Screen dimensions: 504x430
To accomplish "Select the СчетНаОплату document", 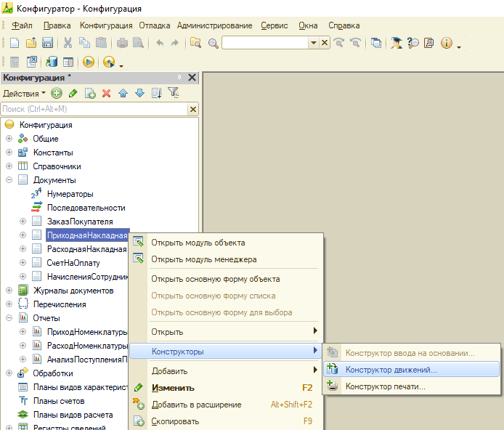I will tap(73, 263).
